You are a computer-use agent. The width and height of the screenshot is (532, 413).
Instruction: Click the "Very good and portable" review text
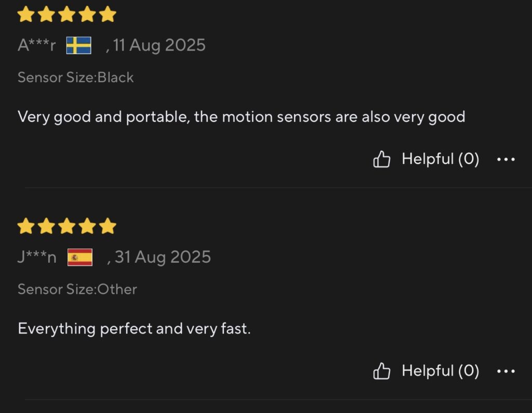(241, 117)
